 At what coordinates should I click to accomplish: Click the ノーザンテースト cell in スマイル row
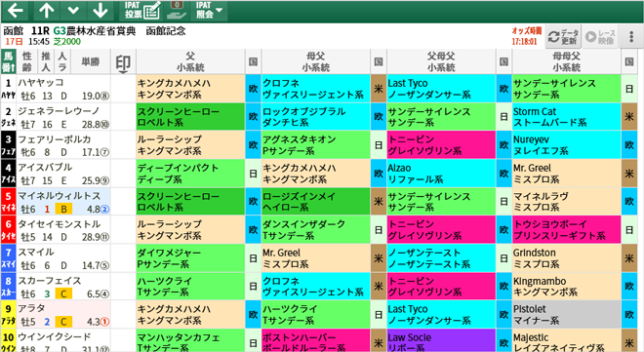tap(441, 258)
